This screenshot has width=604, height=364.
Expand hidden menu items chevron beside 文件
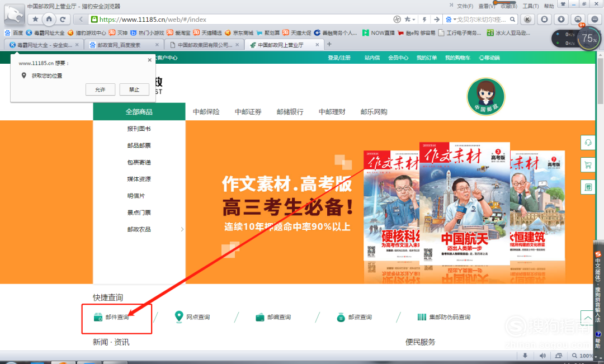tap(451, 5)
